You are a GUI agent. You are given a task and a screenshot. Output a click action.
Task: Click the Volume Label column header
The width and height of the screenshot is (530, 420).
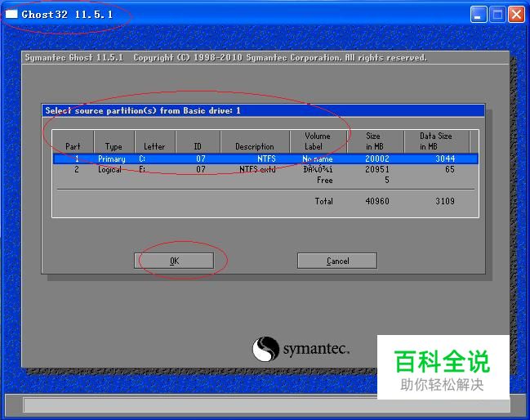pyautogui.click(x=318, y=141)
